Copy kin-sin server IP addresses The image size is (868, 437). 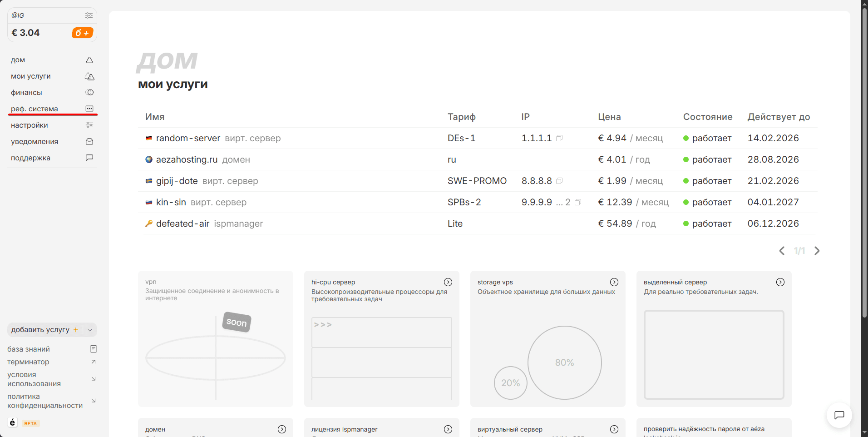(578, 202)
